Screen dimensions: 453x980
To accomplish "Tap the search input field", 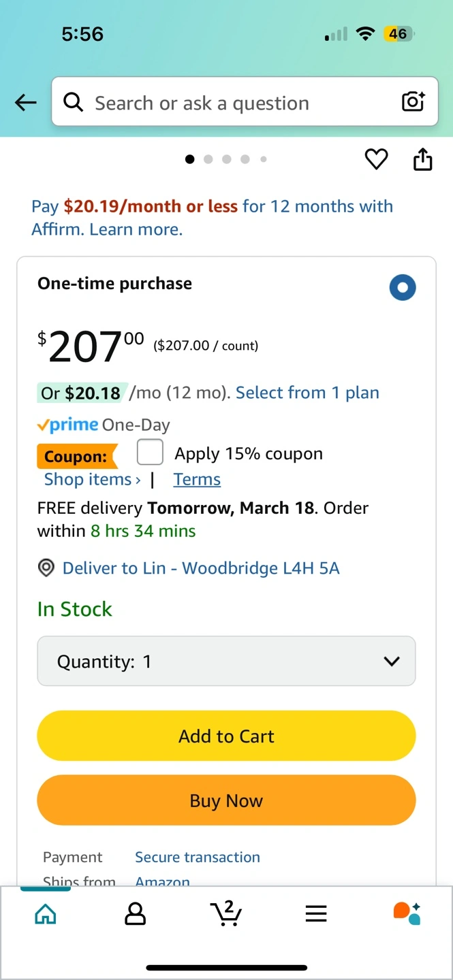I will (238, 103).
